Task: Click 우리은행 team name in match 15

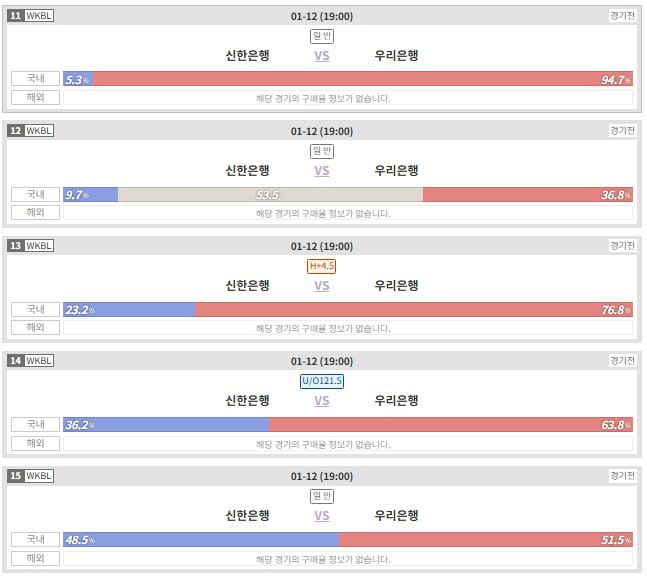Action: point(396,516)
